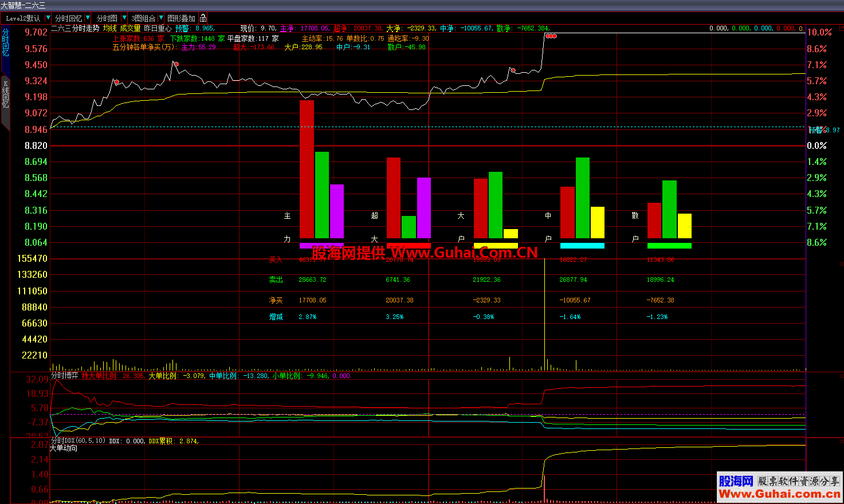This screenshot has width=844, height=504.
Task: Click the 分时DDX(60,5,10) indicator title
Action: tap(78, 441)
